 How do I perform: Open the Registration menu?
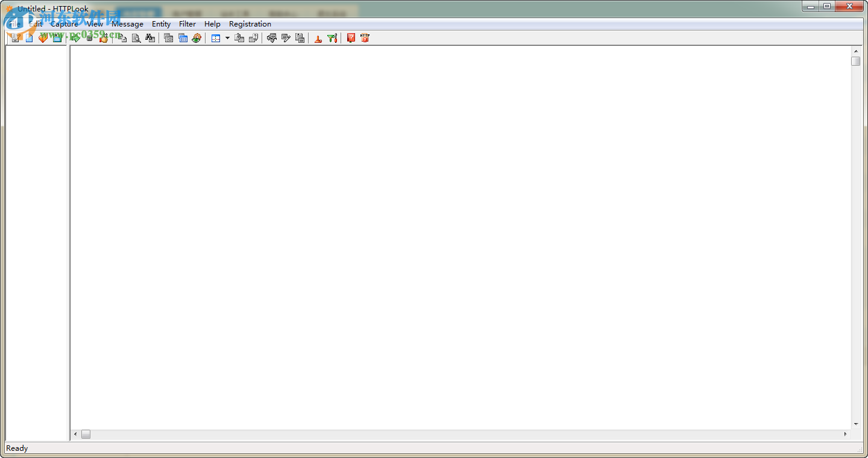tap(250, 24)
